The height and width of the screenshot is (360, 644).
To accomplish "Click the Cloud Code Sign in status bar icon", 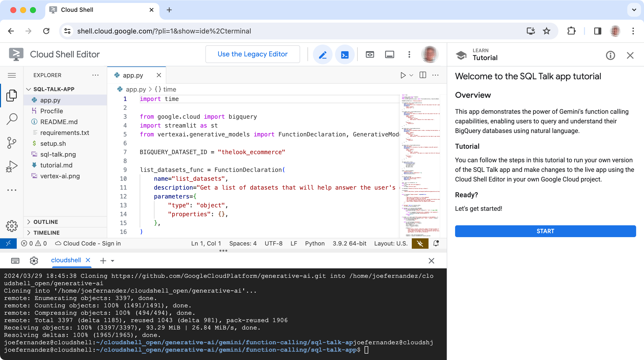I will [88, 243].
